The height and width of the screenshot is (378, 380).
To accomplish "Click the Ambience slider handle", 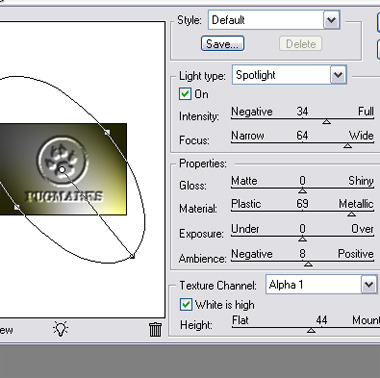I will 308,264.
